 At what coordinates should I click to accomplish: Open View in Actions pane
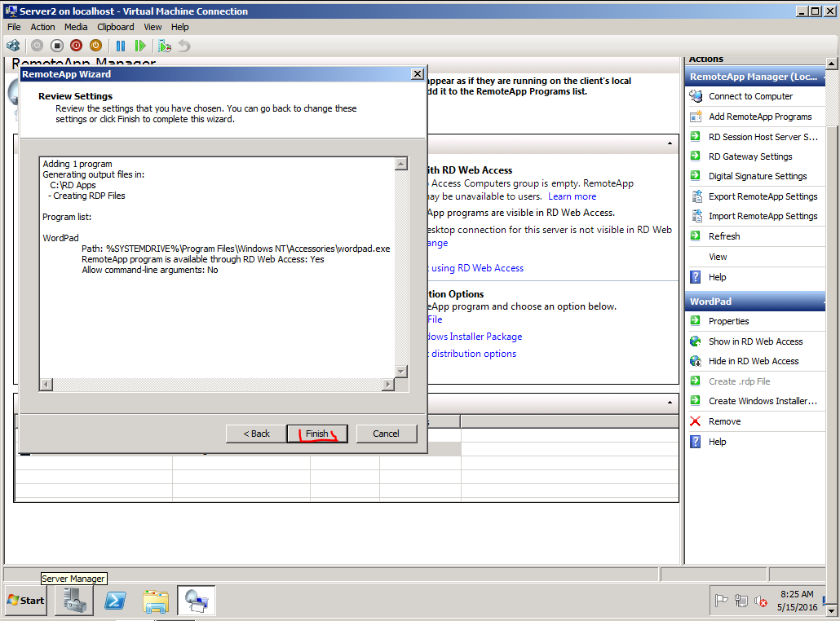click(718, 257)
